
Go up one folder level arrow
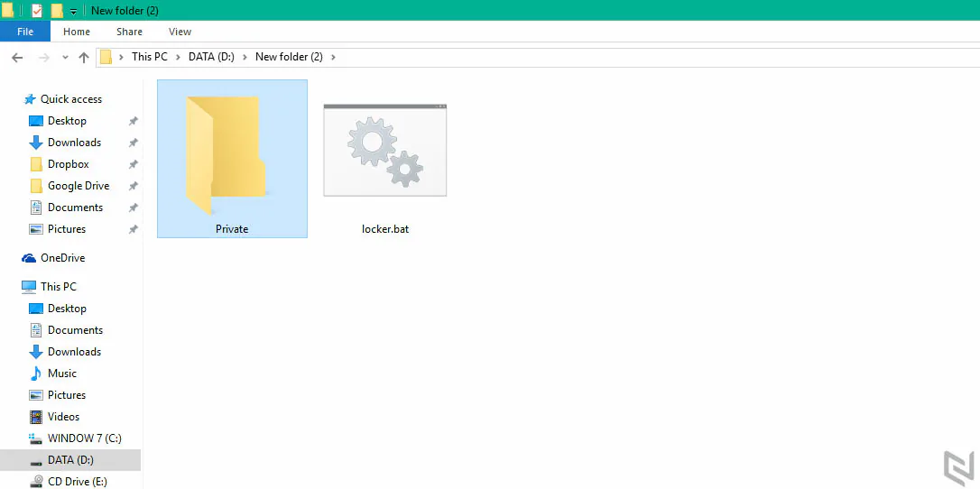[x=84, y=58]
